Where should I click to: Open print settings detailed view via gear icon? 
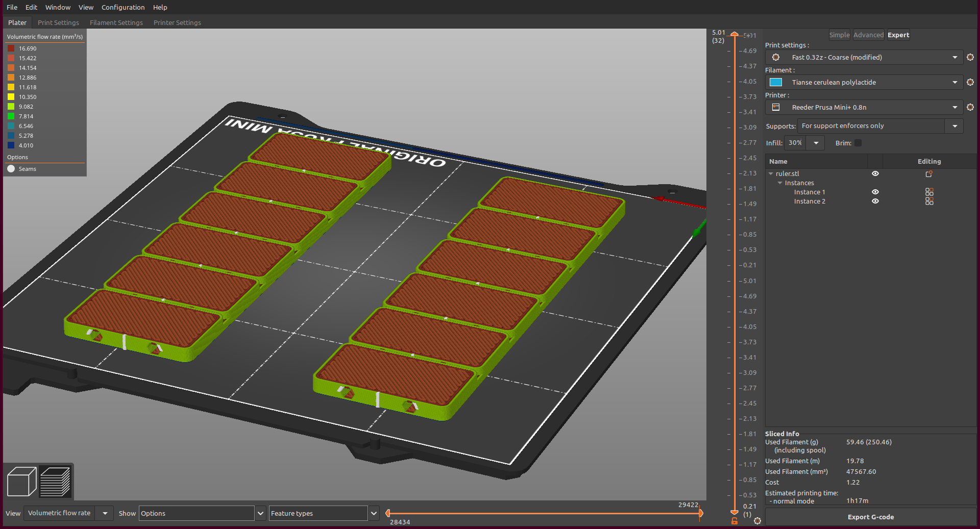coord(970,57)
